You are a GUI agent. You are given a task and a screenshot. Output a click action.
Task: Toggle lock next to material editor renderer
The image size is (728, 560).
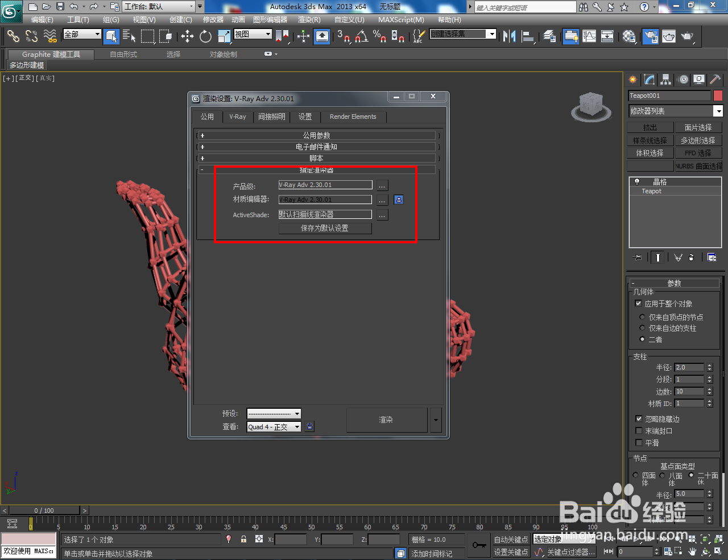[399, 200]
